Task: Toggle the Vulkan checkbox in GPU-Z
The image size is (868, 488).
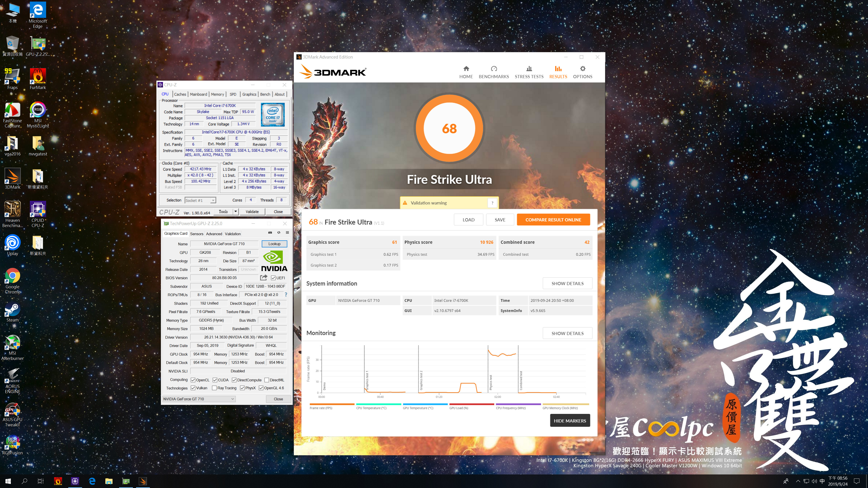Action: point(193,388)
